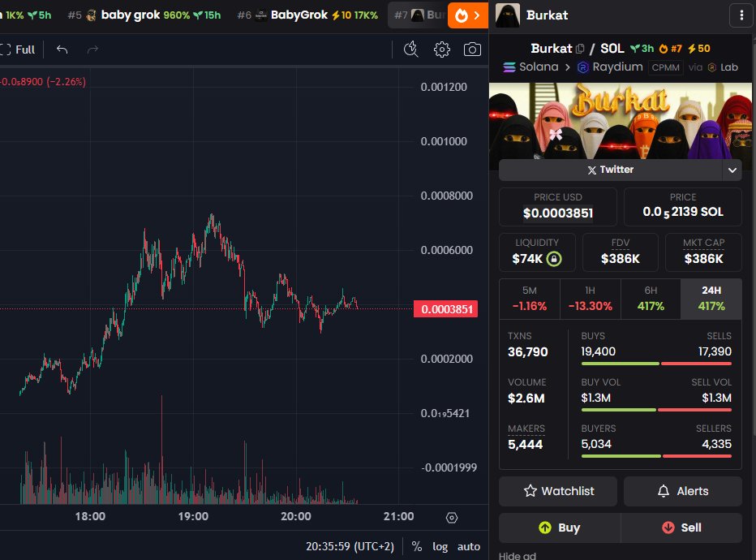The image size is (756, 560).
Task: Open trending #5 baby grok token
Action: [x=144, y=15]
